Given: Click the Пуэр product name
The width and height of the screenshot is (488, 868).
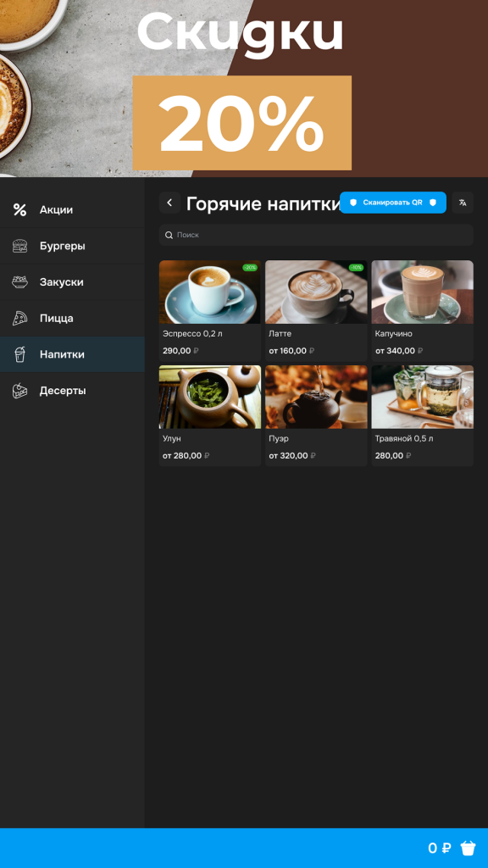Looking at the screenshot, I should (279, 438).
